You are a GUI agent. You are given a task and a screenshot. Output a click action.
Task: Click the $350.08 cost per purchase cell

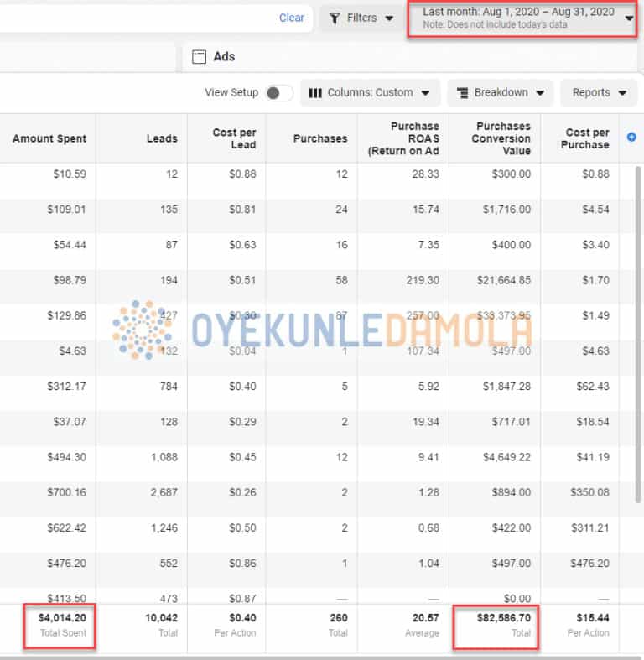coord(589,492)
